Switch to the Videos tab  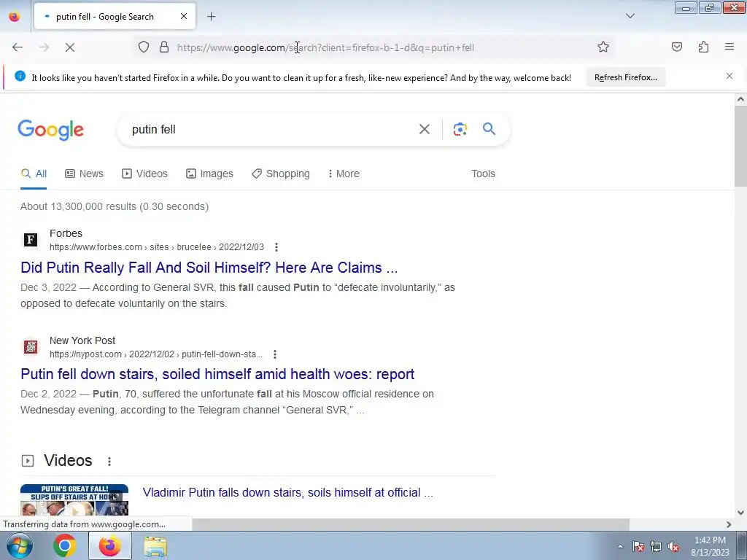click(145, 174)
